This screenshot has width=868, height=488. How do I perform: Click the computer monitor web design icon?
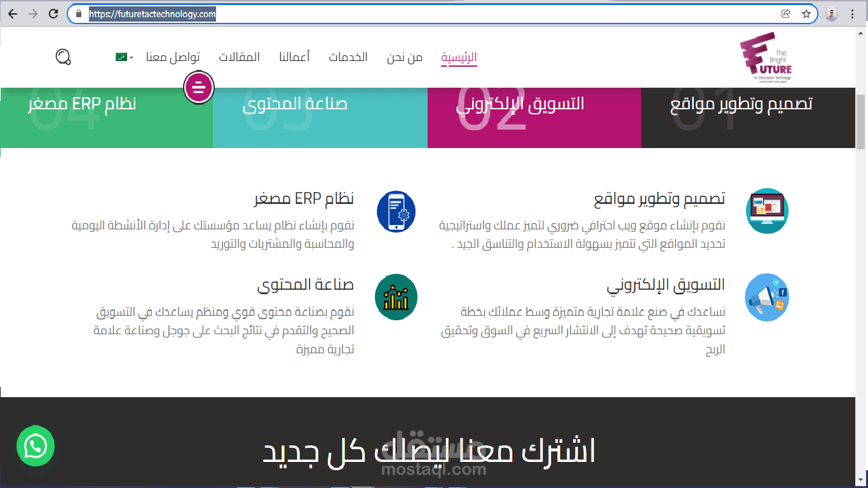(767, 211)
